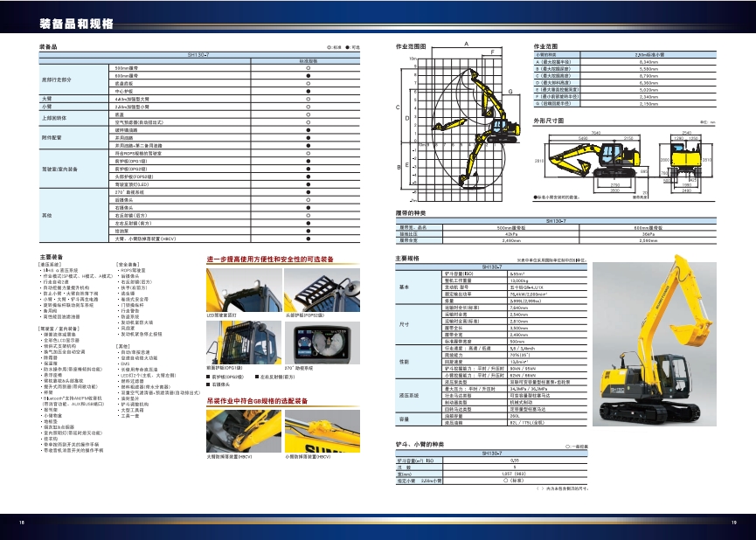This screenshot has height=540, width=756.
Task: Open the side-view excavator dimension drawing
Action: coord(596,162)
